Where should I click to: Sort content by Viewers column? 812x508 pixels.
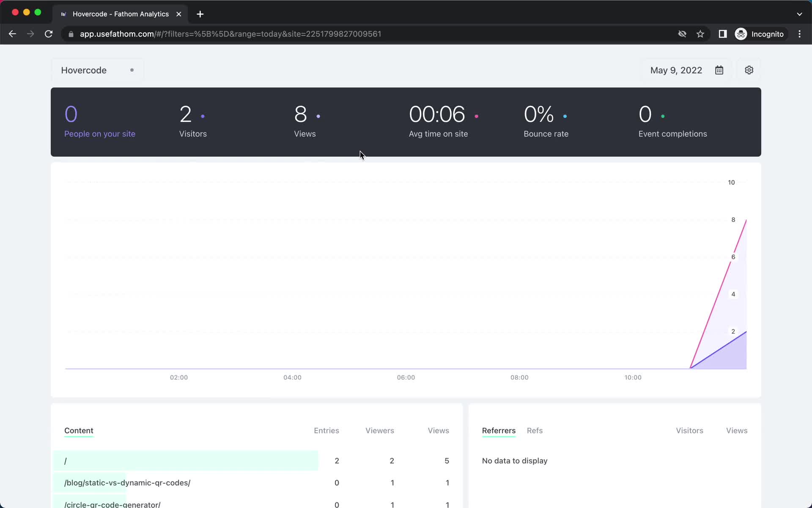(x=380, y=431)
